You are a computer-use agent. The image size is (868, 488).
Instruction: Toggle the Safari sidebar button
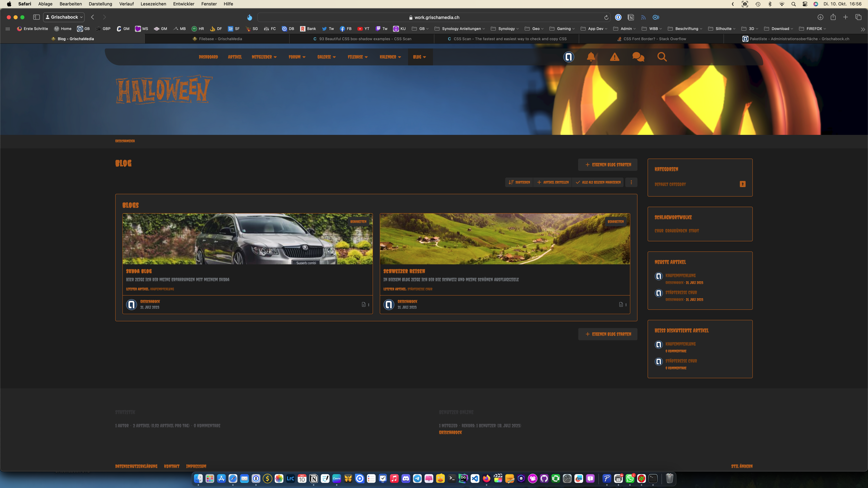36,17
